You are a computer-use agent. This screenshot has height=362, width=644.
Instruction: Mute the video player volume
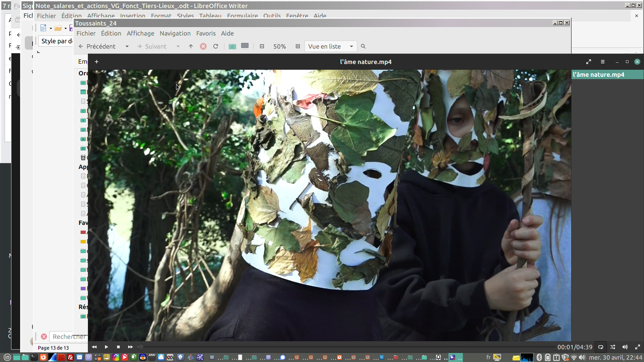coord(625,347)
